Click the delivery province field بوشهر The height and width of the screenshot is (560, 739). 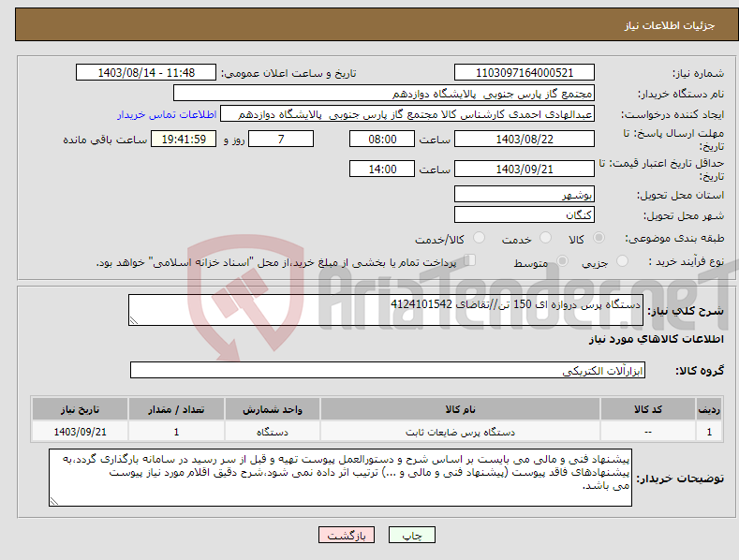(x=525, y=194)
